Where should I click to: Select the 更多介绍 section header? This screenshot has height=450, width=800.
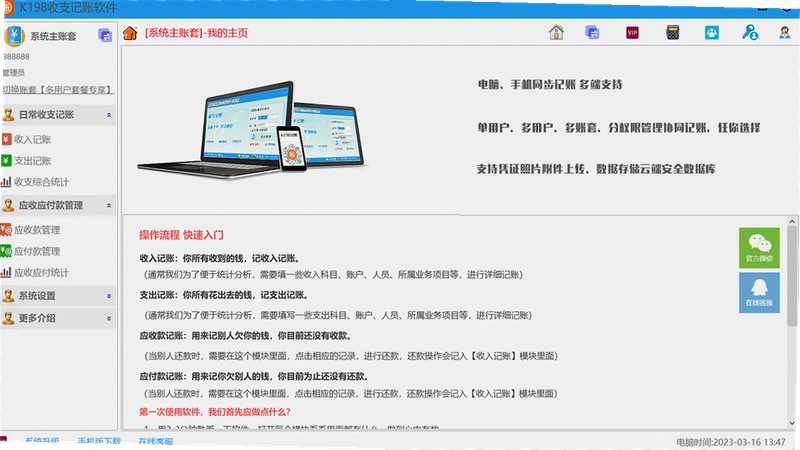tap(58, 318)
